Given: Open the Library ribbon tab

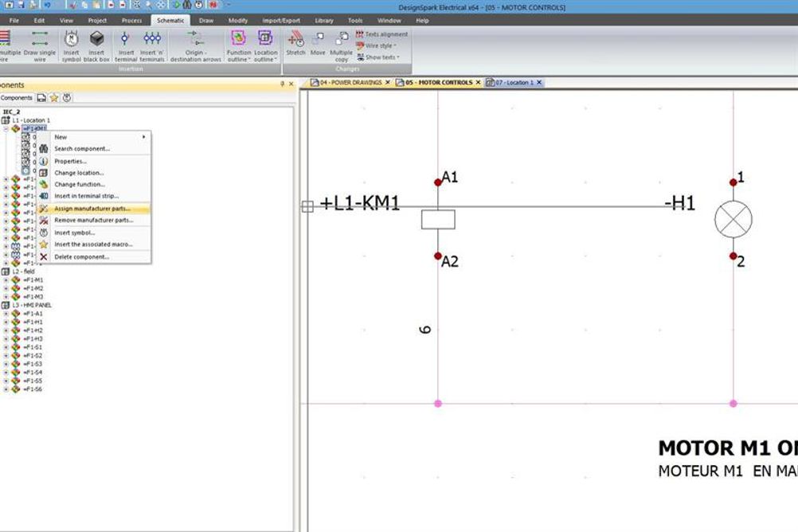Looking at the screenshot, I should [x=323, y=21].
